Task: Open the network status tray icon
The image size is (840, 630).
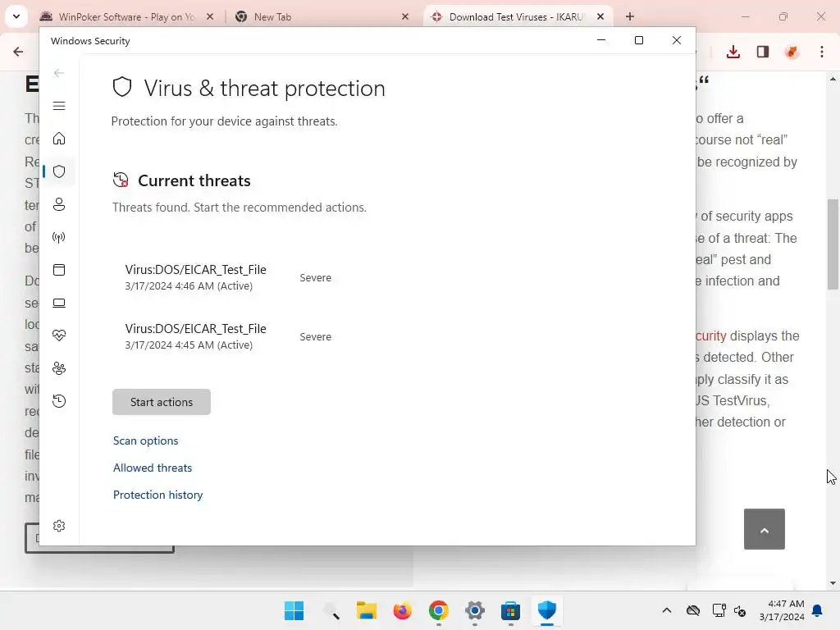Action: (x=719, y=610)
